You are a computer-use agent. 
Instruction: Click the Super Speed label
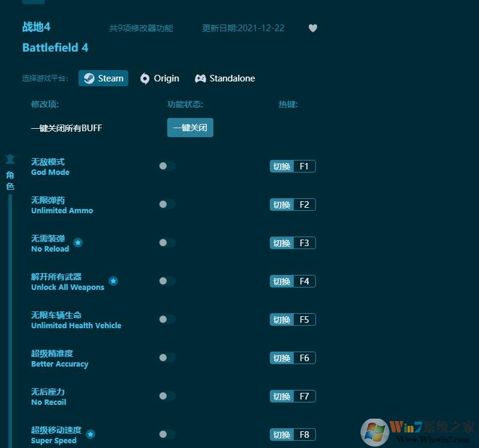point(54,440)
